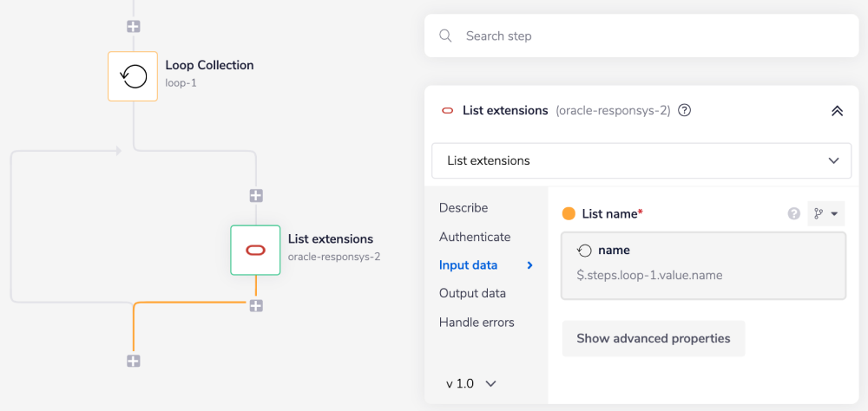Click the magnifier search icon
Viewport: 868px width, 411px height.
[446, 36]
